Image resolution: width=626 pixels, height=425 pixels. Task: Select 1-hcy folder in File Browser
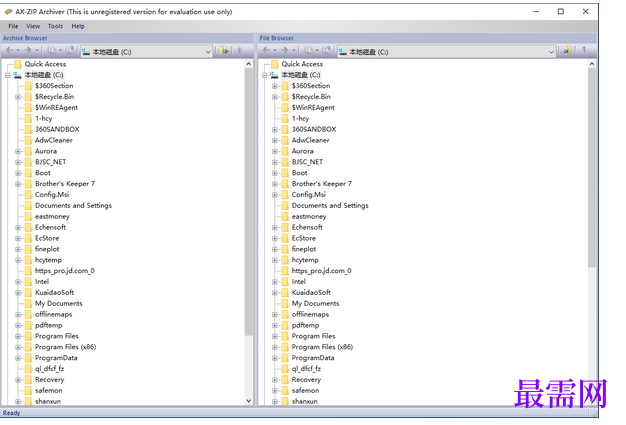(x=300, y=119)
